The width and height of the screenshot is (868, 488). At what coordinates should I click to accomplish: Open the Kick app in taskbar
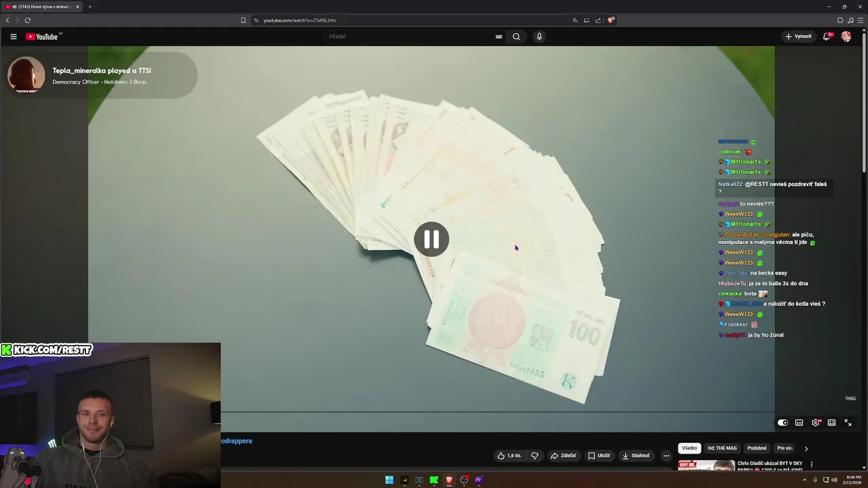pos(434,480)
